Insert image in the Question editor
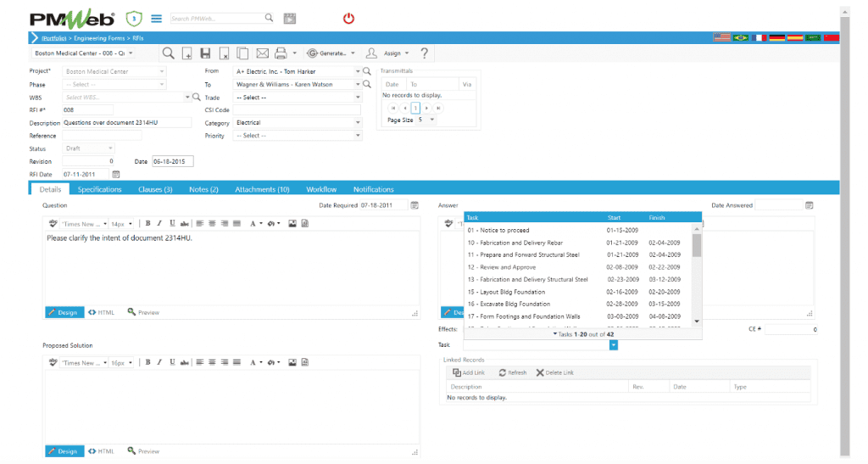The height and width of the screenshot is (464, 868). tap(292, 224)
